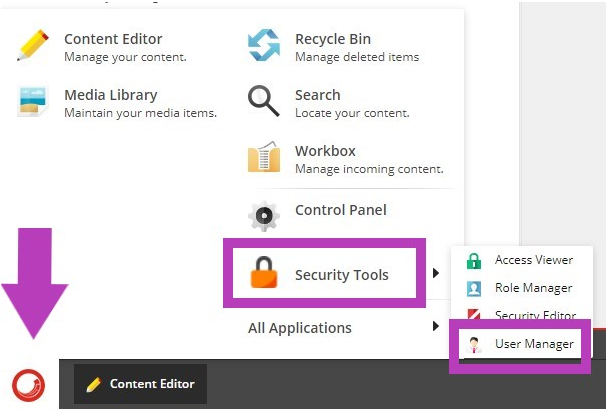
Task: Expand the All Applications submenu arrow
Action: (x=436, y=326)
